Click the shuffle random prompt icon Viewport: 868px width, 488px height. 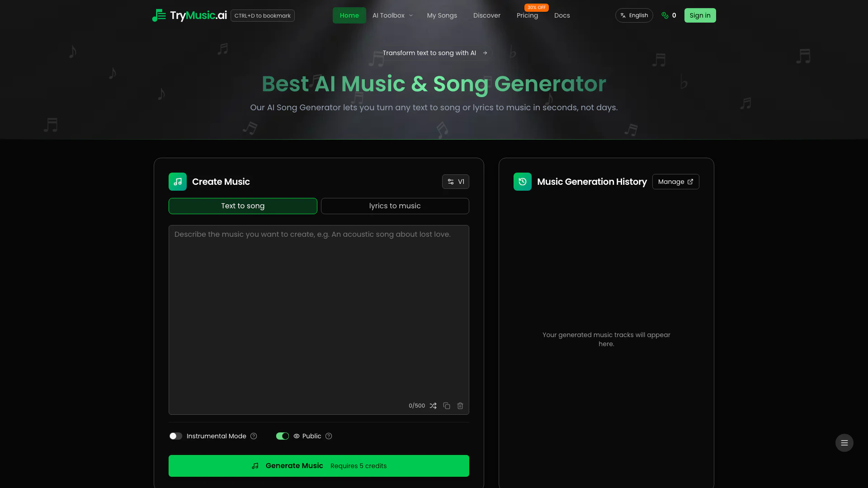pos(433,406)
